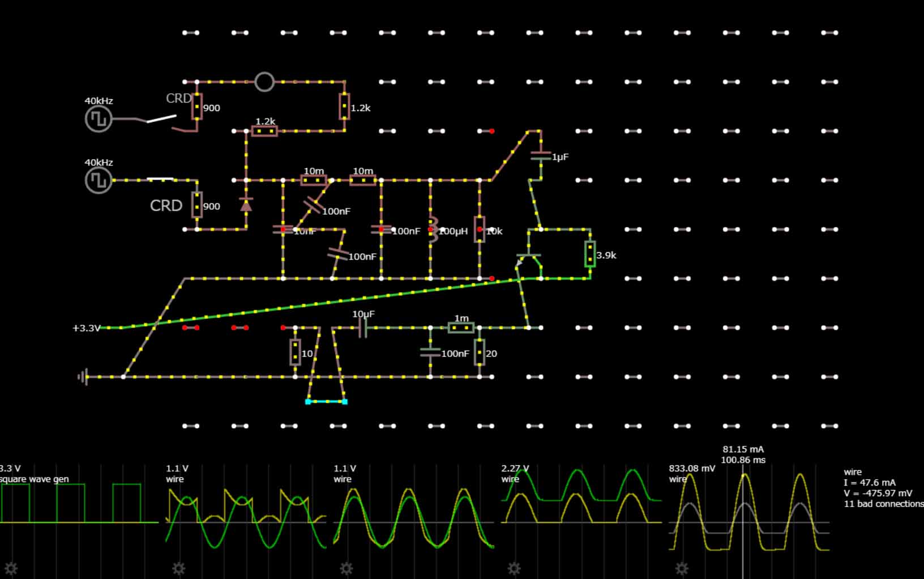Click the +3.3V voltage rail label
The width and height of the screenshot is (924, 579).
click(x=86, y=328)
